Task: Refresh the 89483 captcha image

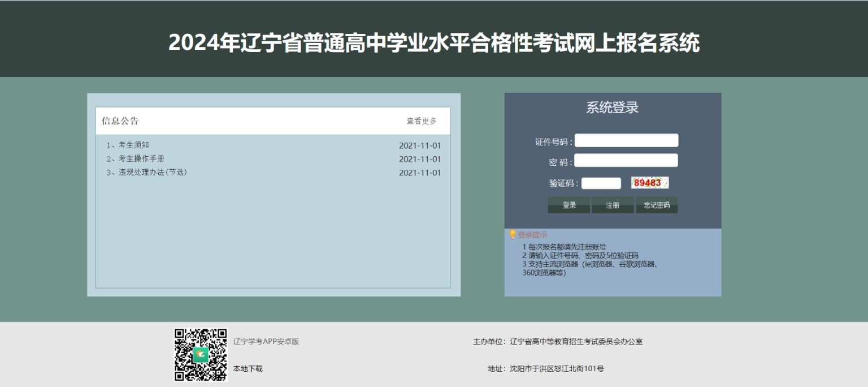Action: [x=650, y=183]
